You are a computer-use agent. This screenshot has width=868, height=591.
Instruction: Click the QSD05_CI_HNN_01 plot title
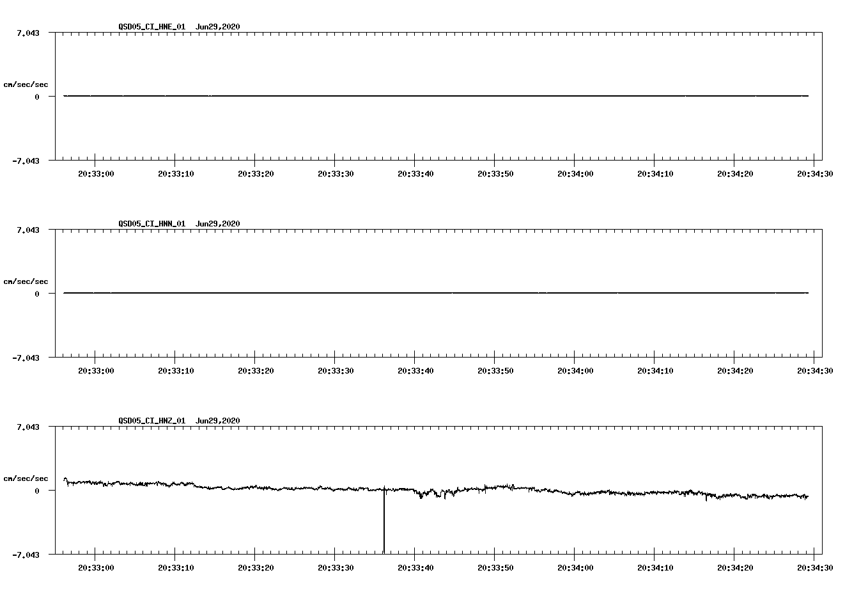pos(180,224)
